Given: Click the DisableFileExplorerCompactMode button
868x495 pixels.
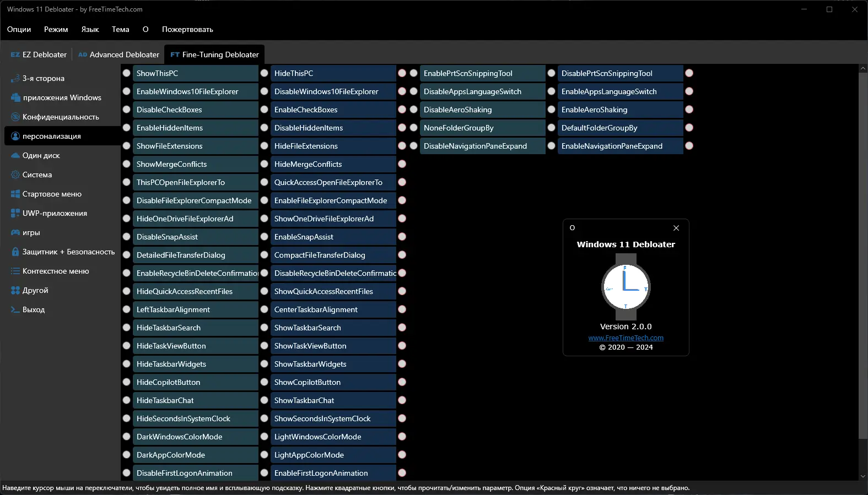Looking at the screenshot, I should pos(196,200).
